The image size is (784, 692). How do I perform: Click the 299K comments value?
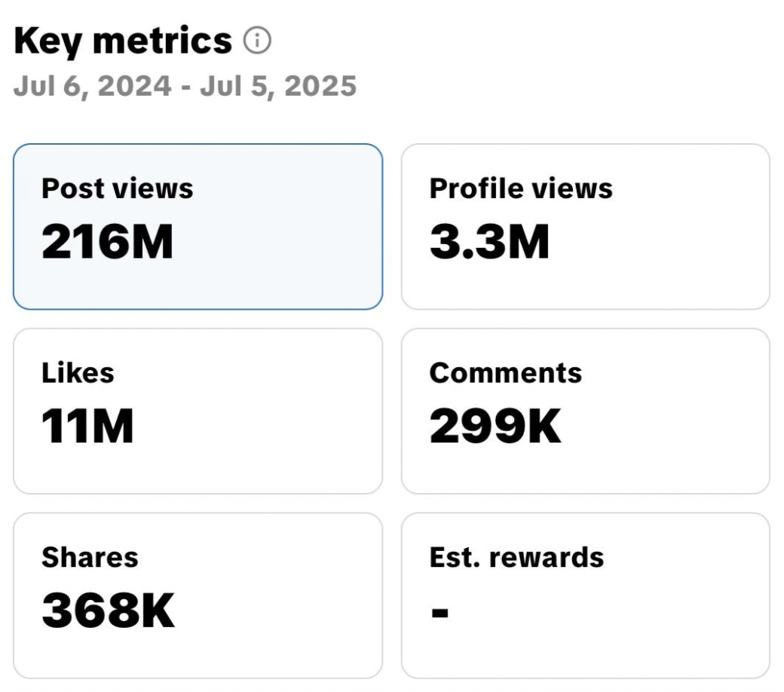pyautogui.click(x=495, y=426)
